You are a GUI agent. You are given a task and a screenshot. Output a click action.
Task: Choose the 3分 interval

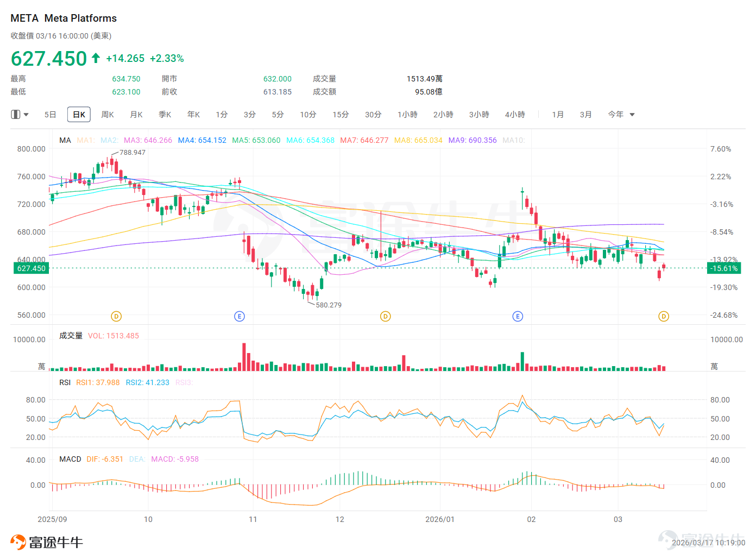click(250, 115)
